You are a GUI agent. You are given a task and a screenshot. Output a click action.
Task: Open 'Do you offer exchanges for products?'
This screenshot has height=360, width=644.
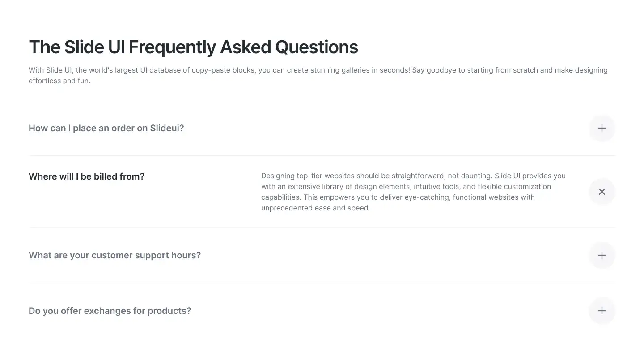point(110,311)
